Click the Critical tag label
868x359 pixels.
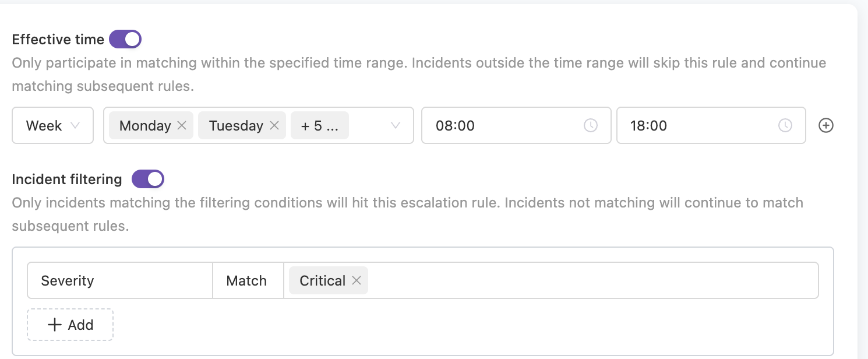tap(322, 280)
